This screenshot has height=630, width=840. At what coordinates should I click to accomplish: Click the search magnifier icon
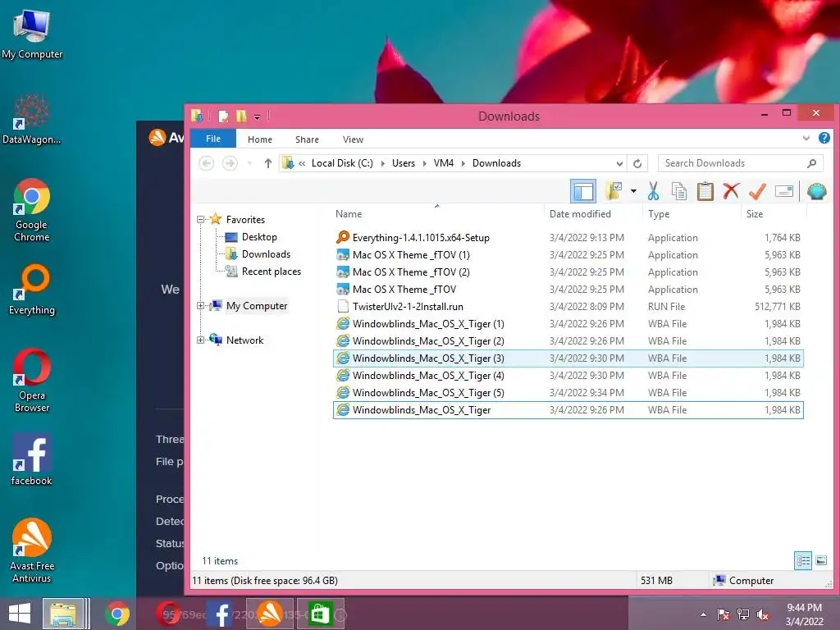pyautogui.click(x=811, y=163)
